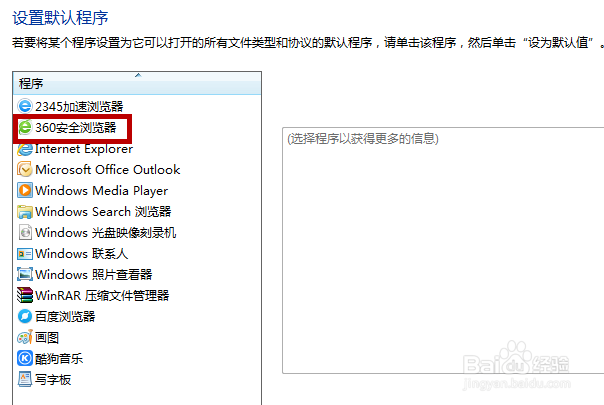Image resolution: width=604 pixels, height=405 pixels.
Task: Click the 画图 palette icon
Action: click(x=25, y=337)
